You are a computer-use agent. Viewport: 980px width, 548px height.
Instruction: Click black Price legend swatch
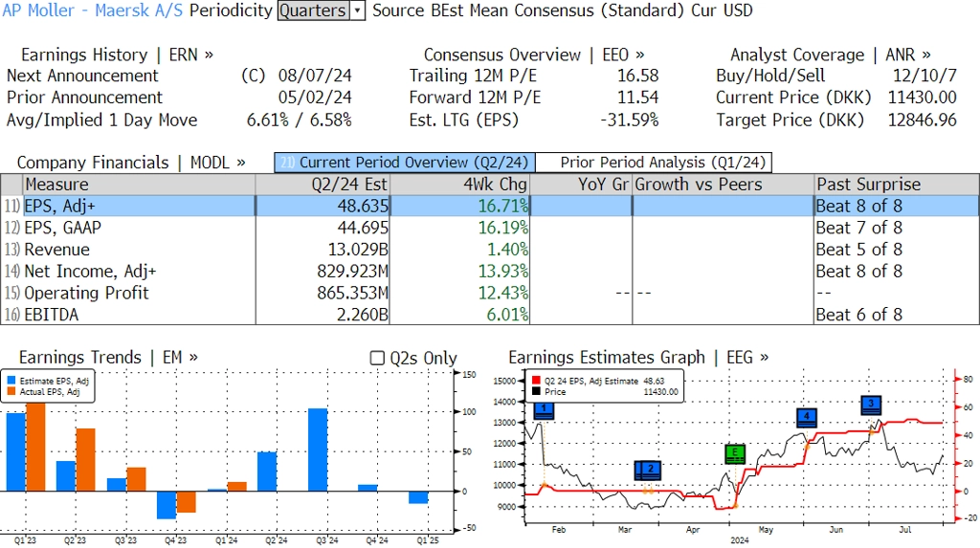(x=536, y=392)
